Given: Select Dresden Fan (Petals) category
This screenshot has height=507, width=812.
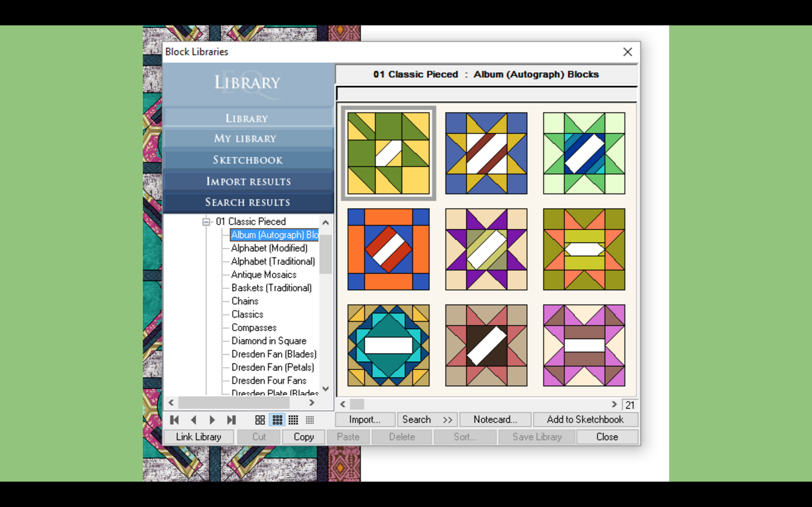Looking at the screenshot, I should pos(272,368).
